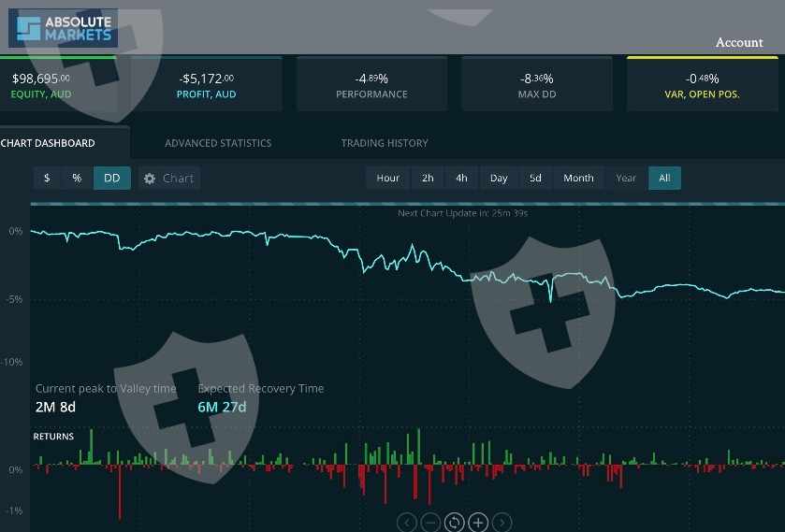The height and width of the screenshot is (532, 785).
Task: Click the -$5,172 profit value
Action: pyautogui.click(x=206, y=79)
